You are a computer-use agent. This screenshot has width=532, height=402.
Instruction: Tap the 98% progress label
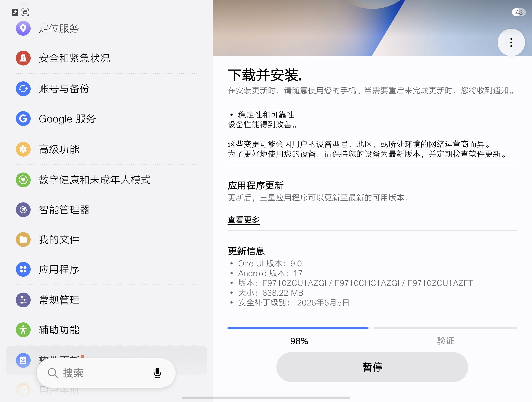tap(299, 341)
